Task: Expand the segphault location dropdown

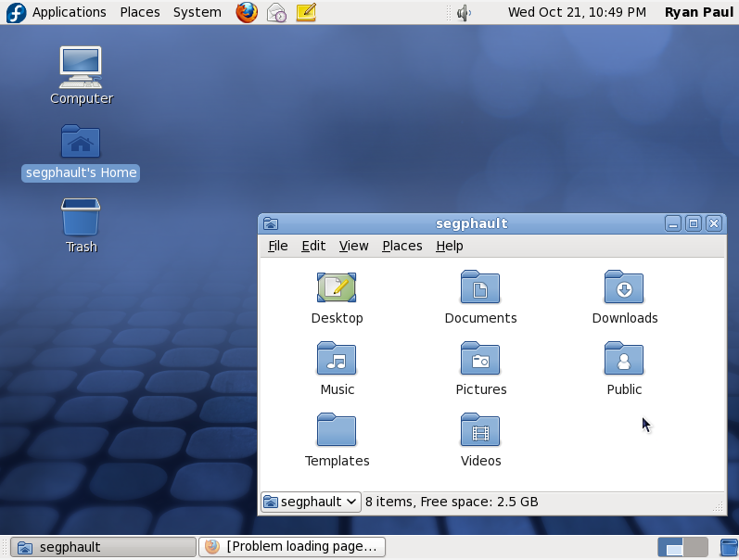Action: (311, 502)
